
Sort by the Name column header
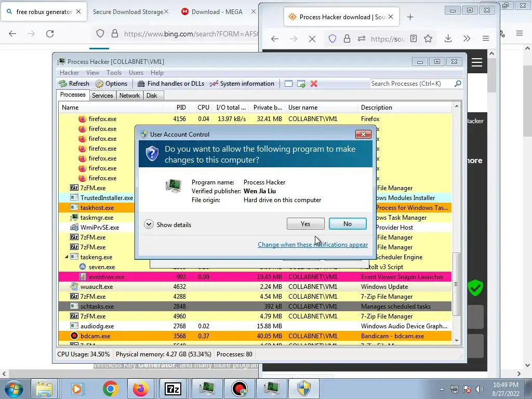coord(110,108)
